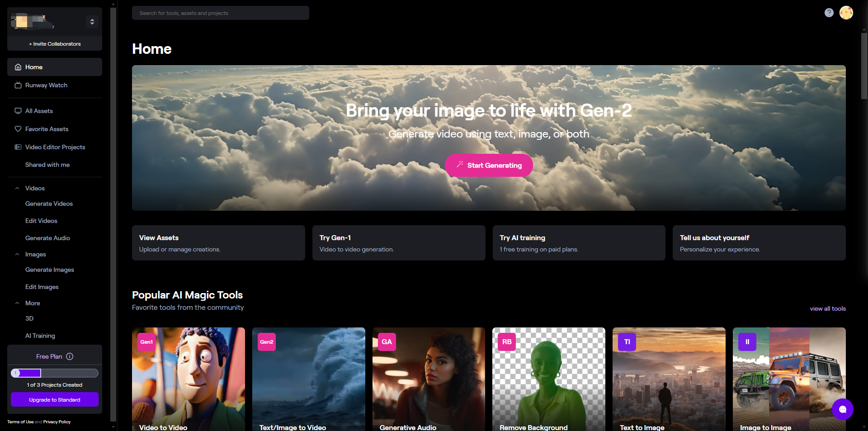Click the GA badge on Generative Audio
The height and width of the screenshot is (431, 868).
click(387, 342)
